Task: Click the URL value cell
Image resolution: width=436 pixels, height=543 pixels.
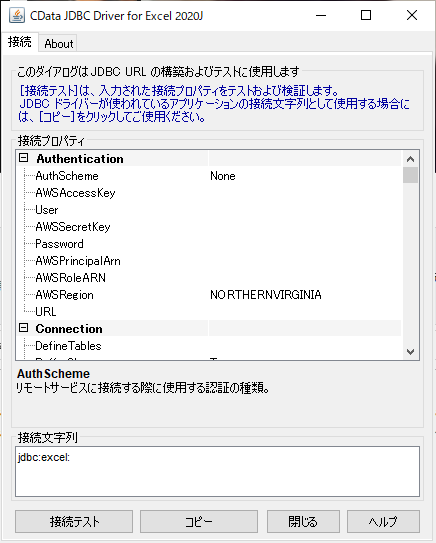Action: [x=305, y=312]
